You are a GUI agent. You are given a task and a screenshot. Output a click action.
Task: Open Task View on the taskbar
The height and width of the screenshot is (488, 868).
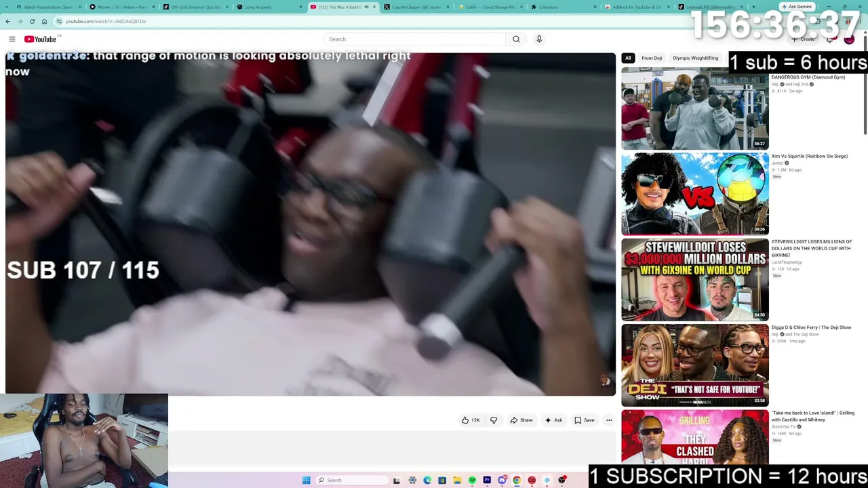[397, 481]
